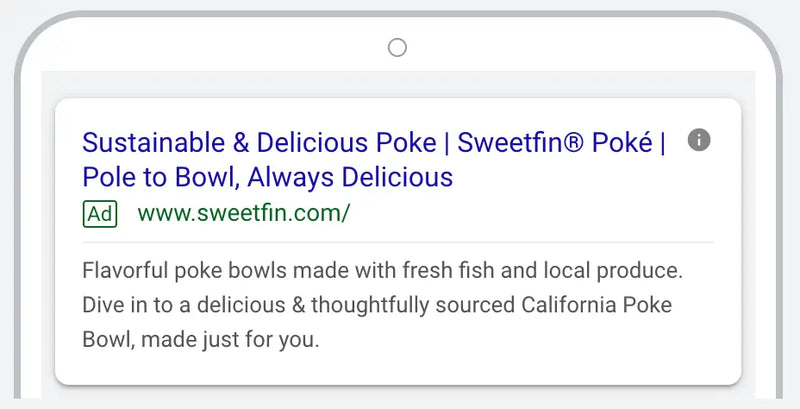The height and width of the screenshot is (409, 800).
Task: Click "California Poke" in the description
Action: (x=610, y=305)
